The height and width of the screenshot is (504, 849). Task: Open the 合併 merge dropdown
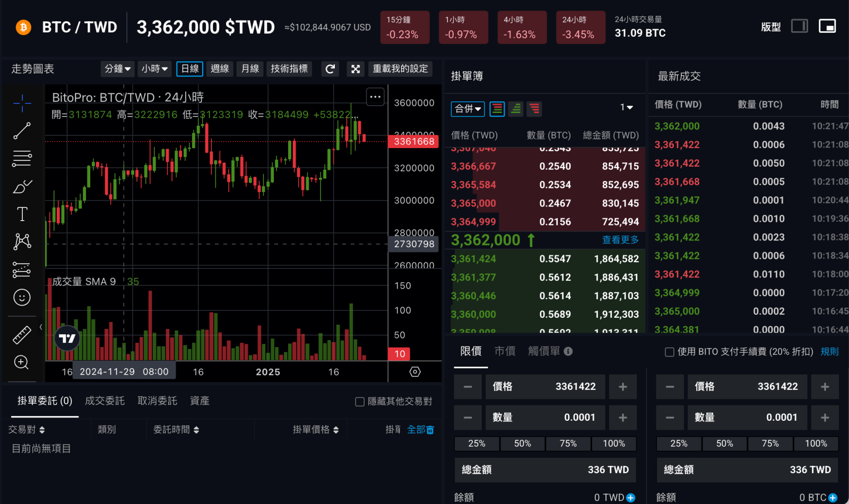coord(468,109)
